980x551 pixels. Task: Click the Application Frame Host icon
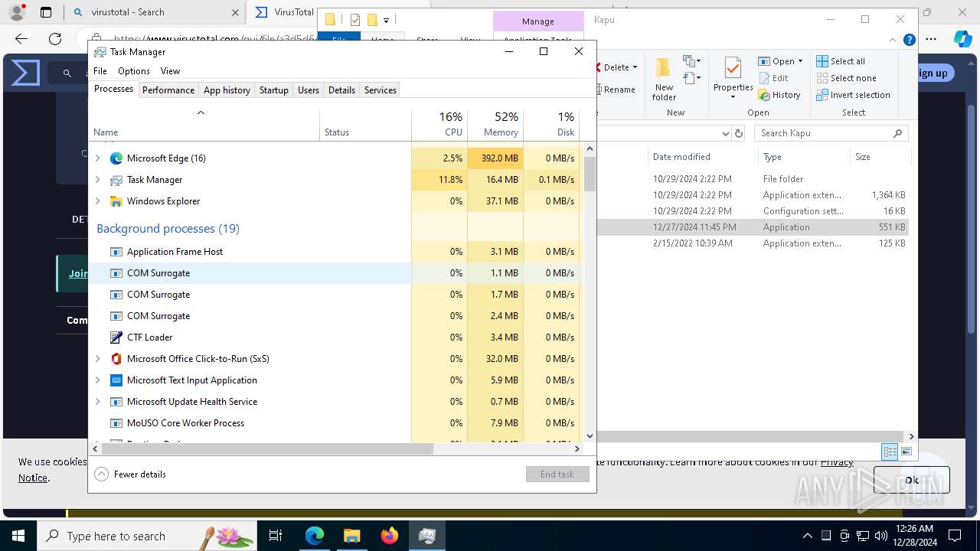(x=116, y=252)
